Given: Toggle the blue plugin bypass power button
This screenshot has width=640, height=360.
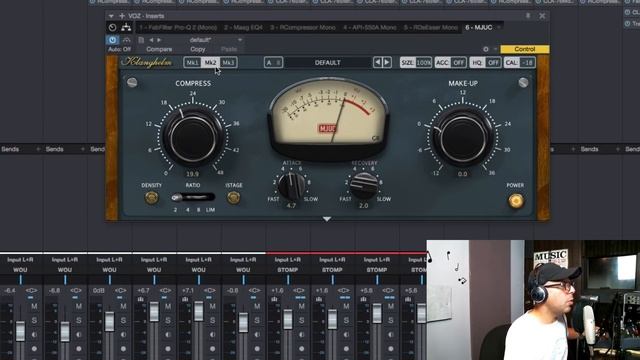Looking at the screenshot, I should (x=112, y=40).
